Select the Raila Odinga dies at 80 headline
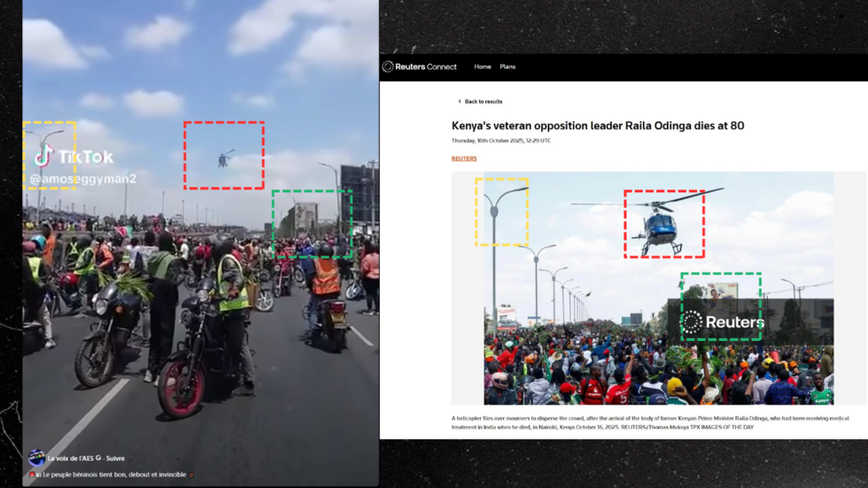This screenshot has width=868, height=488. (x=598, y=126)
